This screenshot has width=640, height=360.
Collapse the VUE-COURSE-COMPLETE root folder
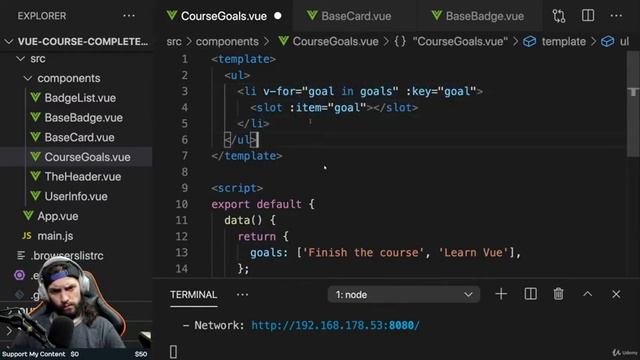point(9,42)
